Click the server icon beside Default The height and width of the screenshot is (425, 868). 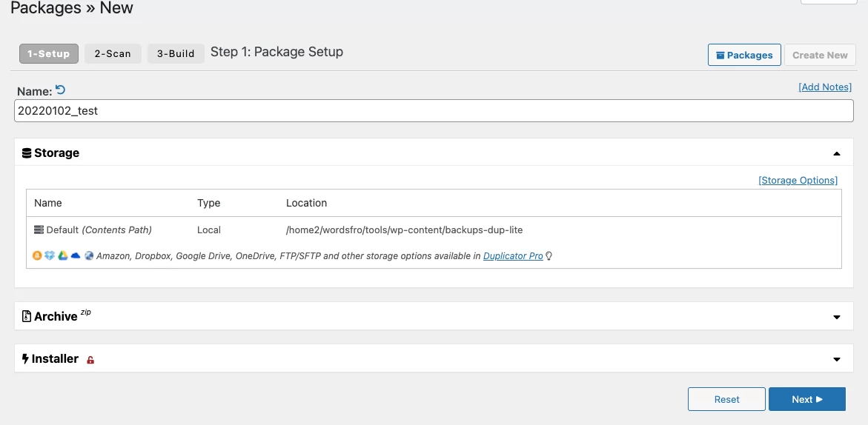(39, 230)
